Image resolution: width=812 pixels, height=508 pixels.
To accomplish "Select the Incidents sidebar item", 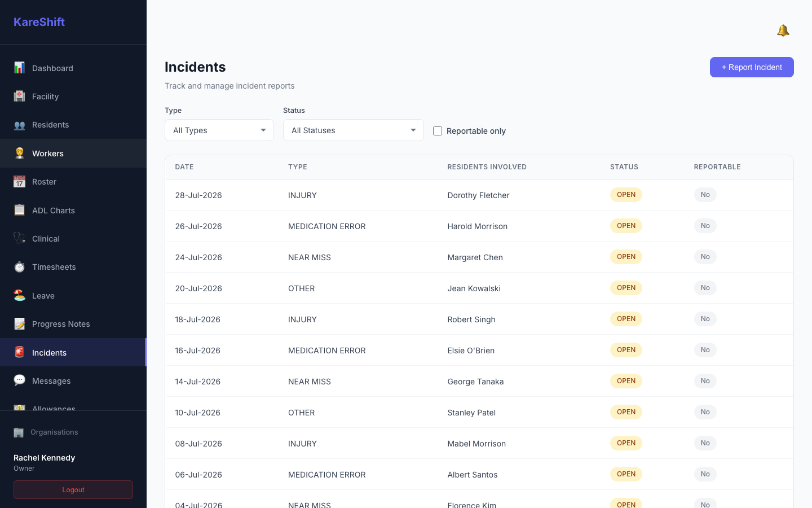I will (73, 352).
